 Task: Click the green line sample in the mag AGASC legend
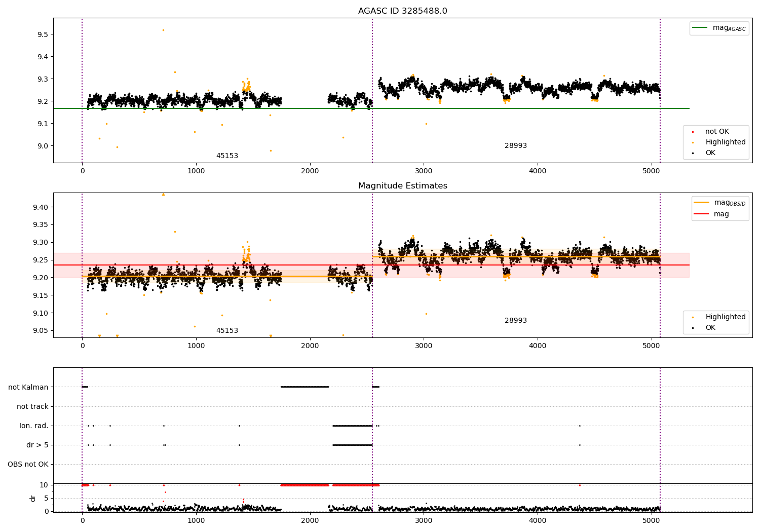[x=700, y=28]
